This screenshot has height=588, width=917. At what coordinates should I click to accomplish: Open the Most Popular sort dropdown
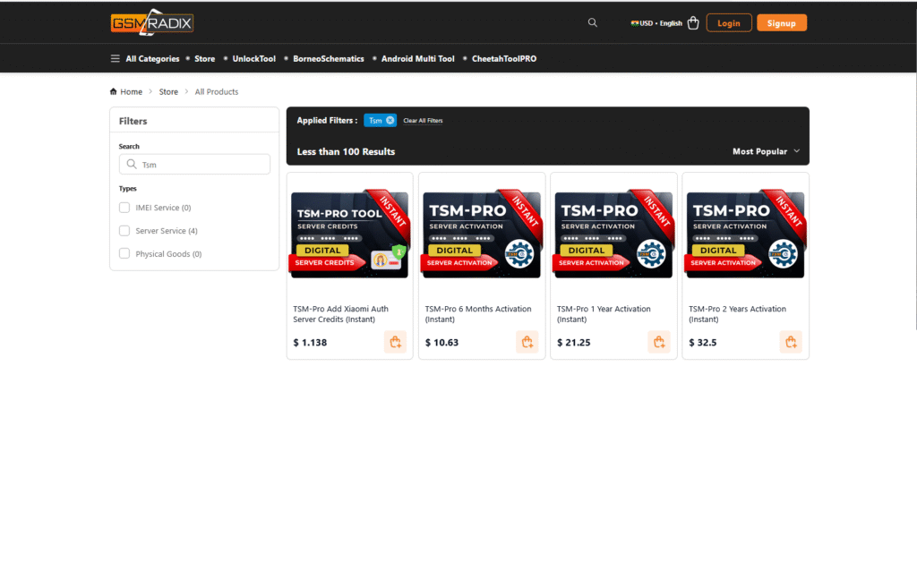pyautogui.click(x=766, y=151)
